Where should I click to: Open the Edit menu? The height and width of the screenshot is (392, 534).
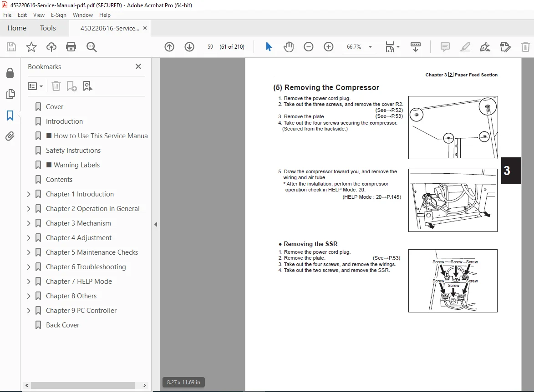pos(22,15)
